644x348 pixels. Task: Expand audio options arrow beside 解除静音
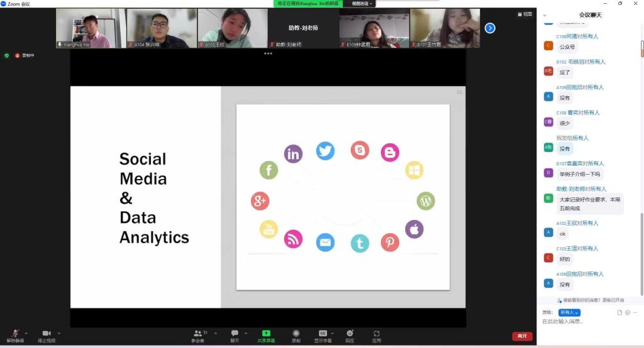(x=26, y=334)
